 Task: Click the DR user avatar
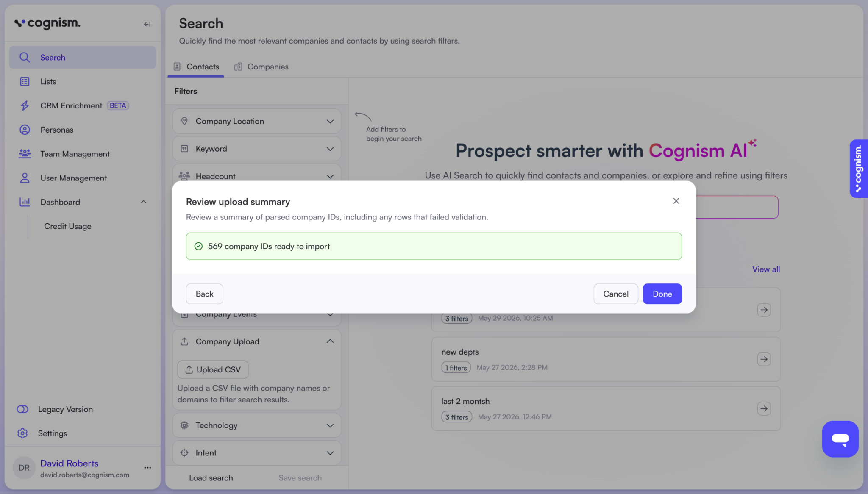24,468
